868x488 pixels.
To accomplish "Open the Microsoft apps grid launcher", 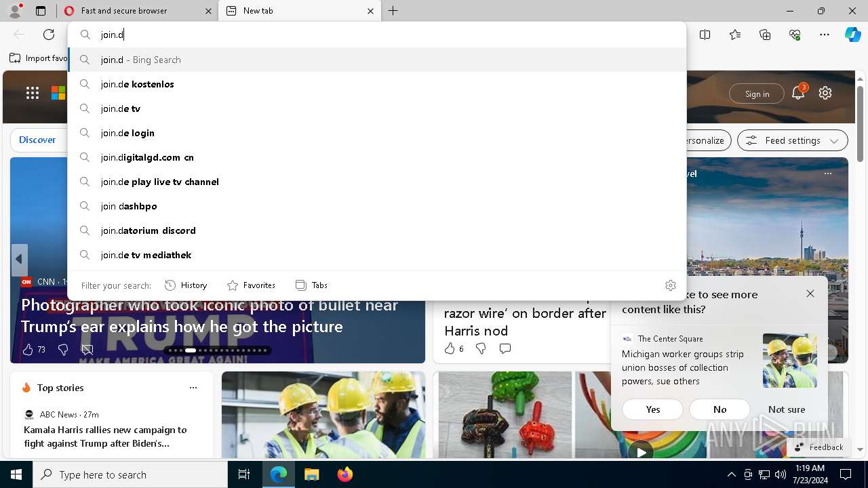I will pyautogui.click(x=33, y=93).
